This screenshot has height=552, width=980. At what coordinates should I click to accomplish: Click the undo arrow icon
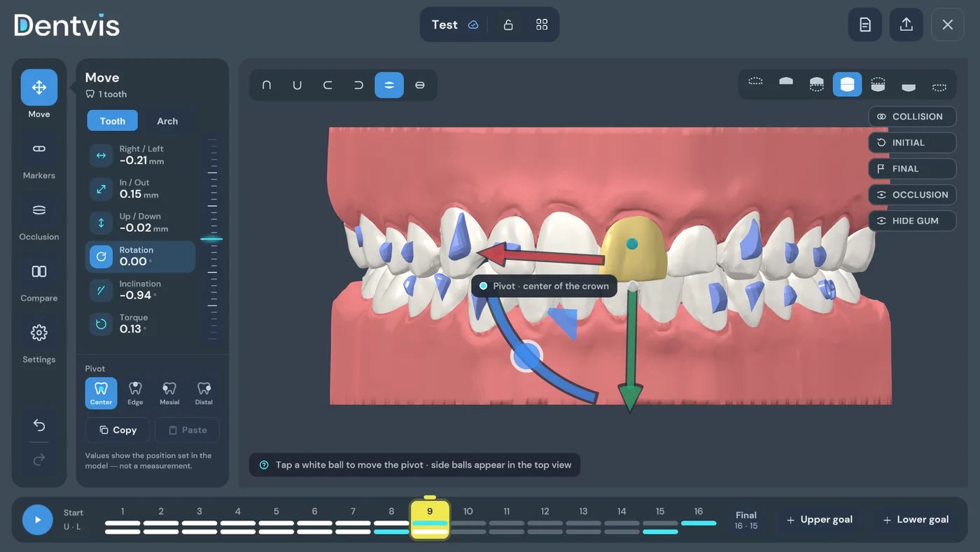39,425
